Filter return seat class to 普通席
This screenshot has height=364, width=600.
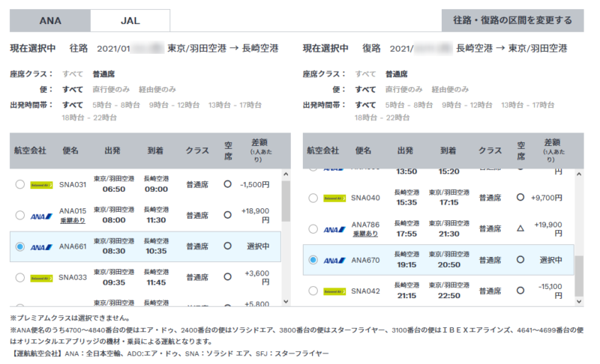coord(397,74)
